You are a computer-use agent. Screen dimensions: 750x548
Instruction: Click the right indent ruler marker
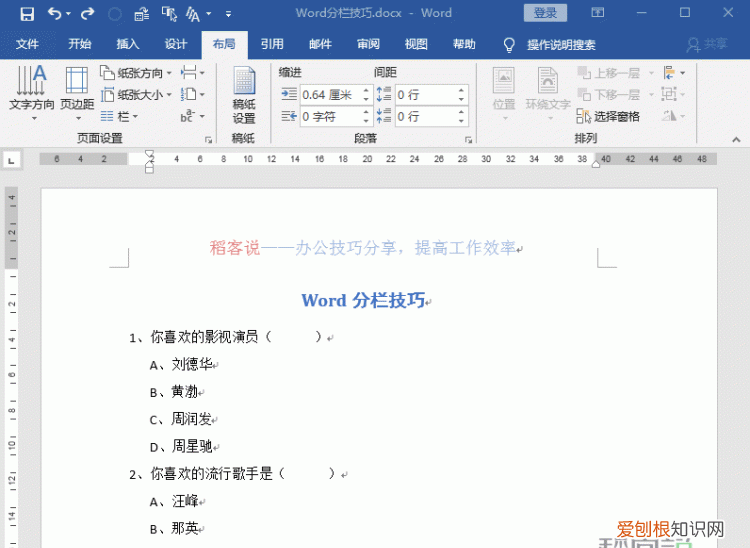(596, 164)
